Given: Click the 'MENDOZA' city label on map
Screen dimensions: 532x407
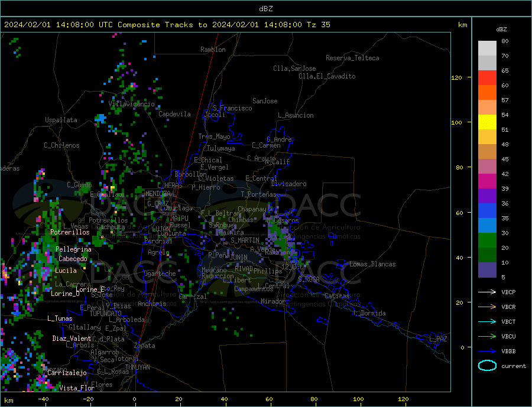Looking at the screenshot, I should (158, 194).
